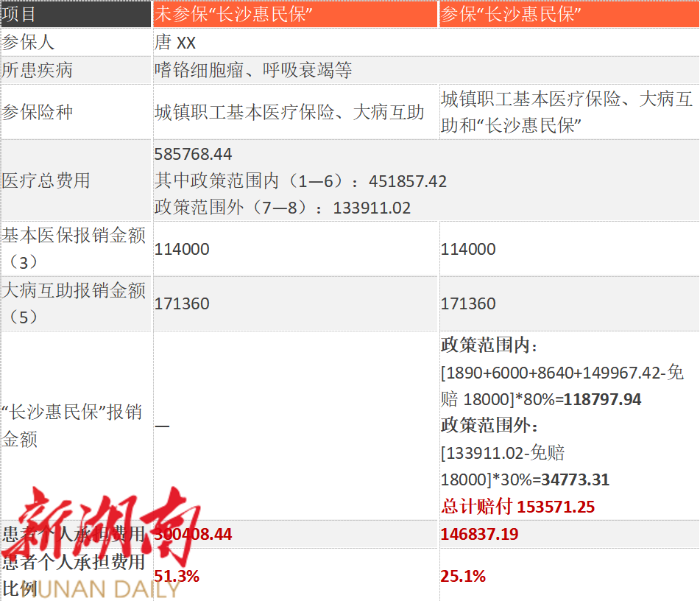The image size is (700, 601).
Task: Select the 参保人 row label
Action: (28, 43)
